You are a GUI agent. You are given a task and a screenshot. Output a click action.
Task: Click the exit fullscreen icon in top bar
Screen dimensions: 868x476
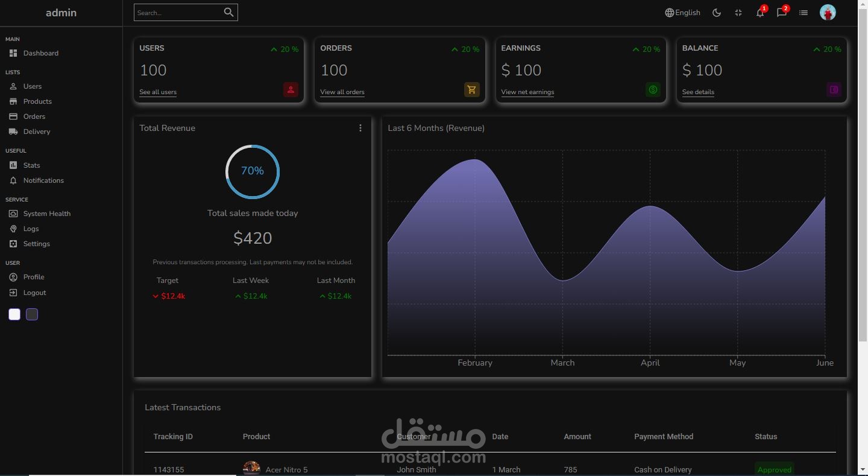tap(738, 13)
